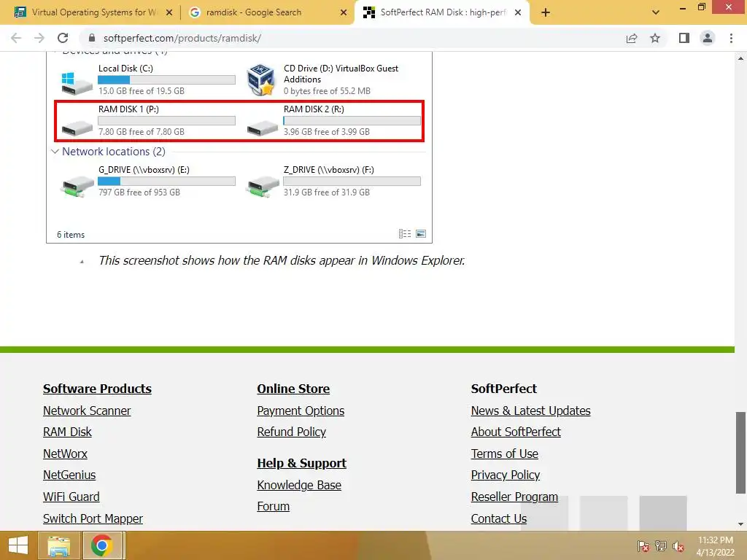Open the About SoftPerfect link
The image size is (747, 560).
(x=516, y=432)
